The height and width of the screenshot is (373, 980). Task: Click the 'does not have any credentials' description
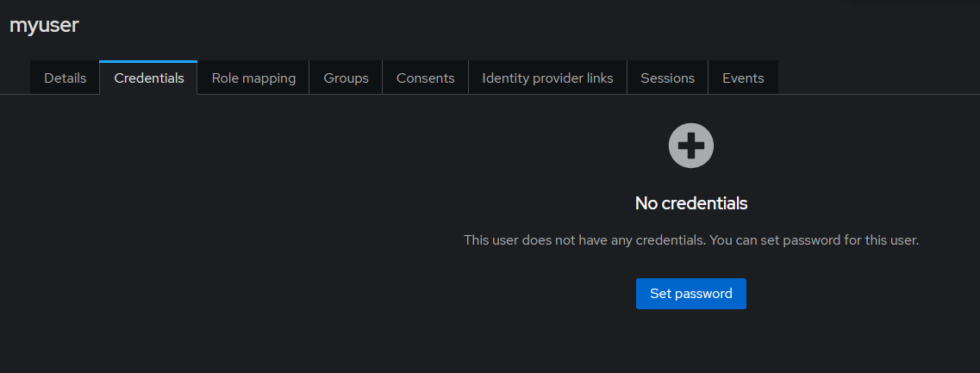[690, 240]
